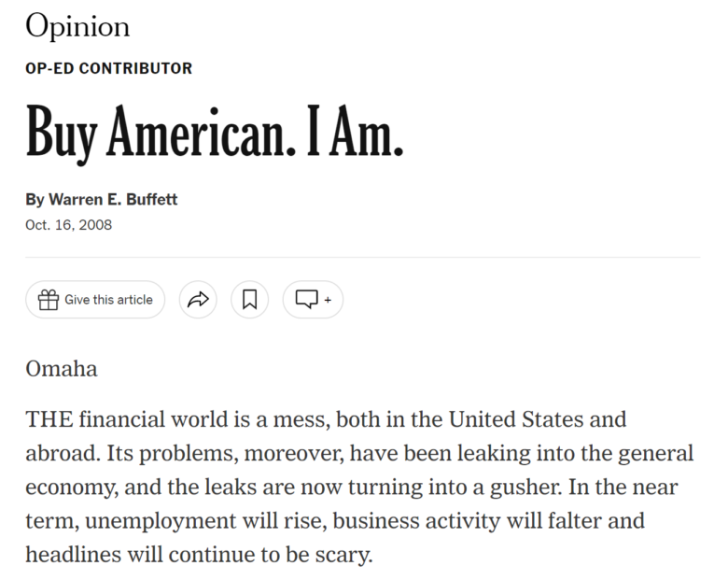
Task: Open author page for Warren E. Buffett
Action: pyautogui.click(x=113, y=199)
